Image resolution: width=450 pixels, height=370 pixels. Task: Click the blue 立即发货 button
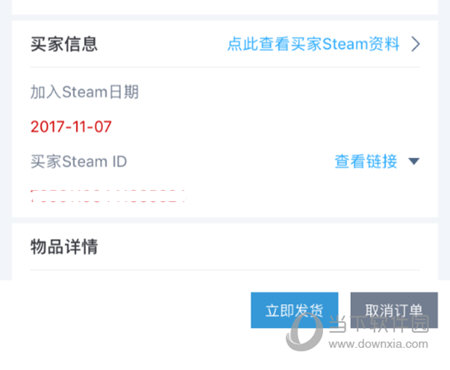[294, 310]
